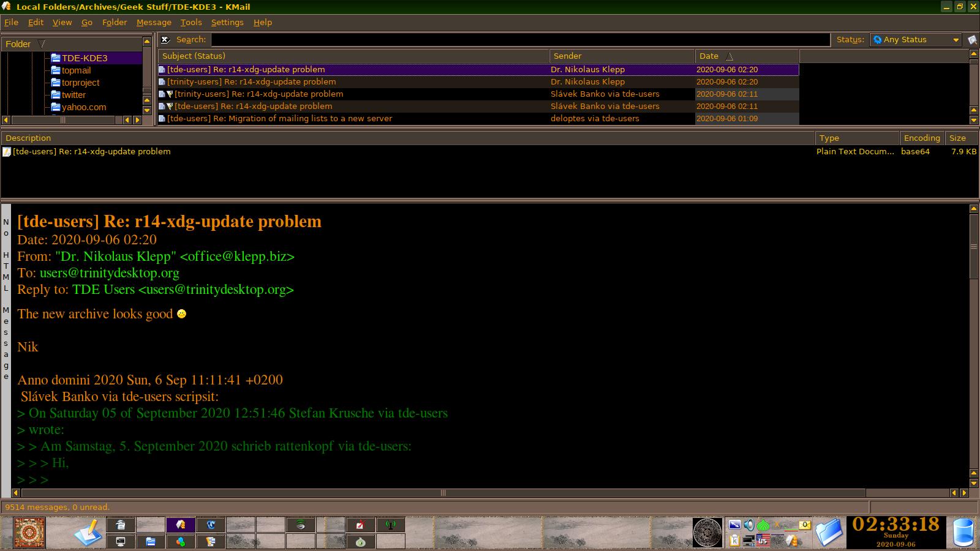Open the View menu
This screenshot has height=551, width=980.
62,22
